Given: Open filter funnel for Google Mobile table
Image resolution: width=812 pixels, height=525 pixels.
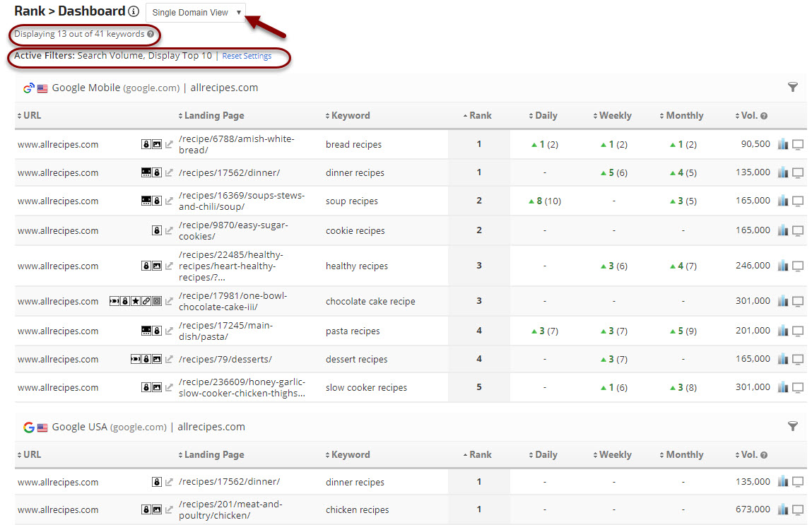Looking at the screenshot, I should [x=792, y=87].
